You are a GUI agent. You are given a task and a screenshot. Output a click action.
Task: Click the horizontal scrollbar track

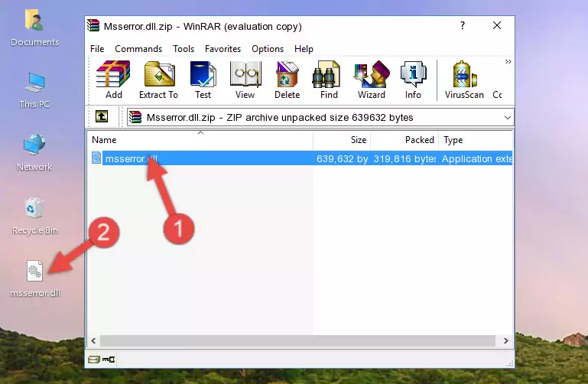point(297,341)
